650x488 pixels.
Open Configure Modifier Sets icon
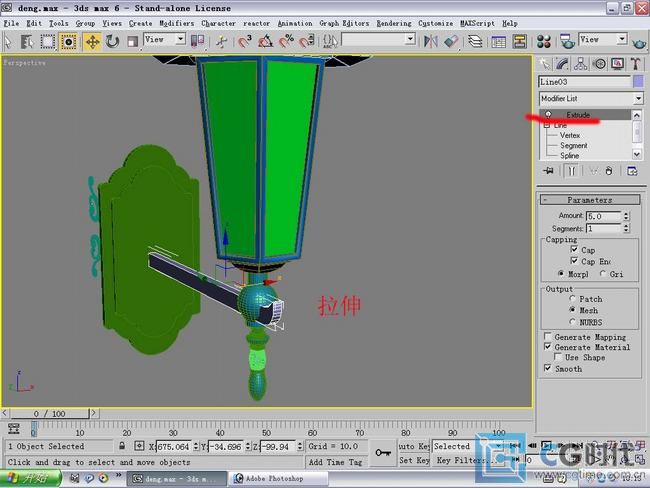pos(632,171)
